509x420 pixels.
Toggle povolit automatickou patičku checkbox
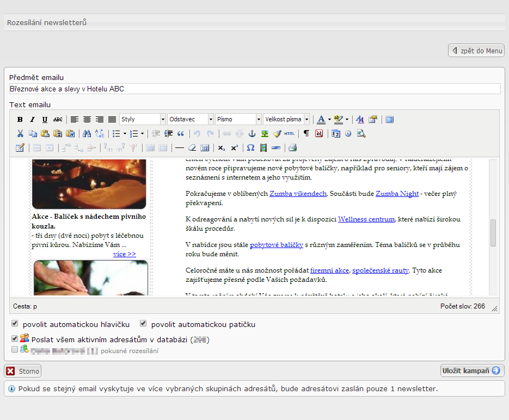tap(143, 323)
